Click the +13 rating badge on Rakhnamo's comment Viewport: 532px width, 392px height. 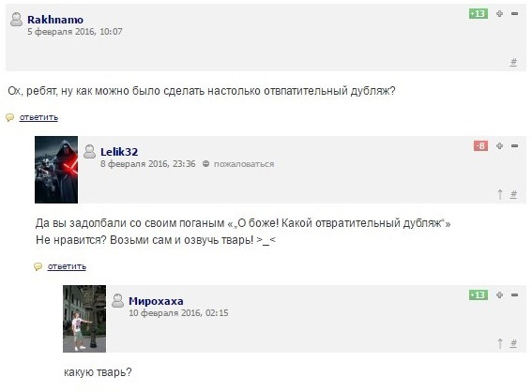point(479,13)
